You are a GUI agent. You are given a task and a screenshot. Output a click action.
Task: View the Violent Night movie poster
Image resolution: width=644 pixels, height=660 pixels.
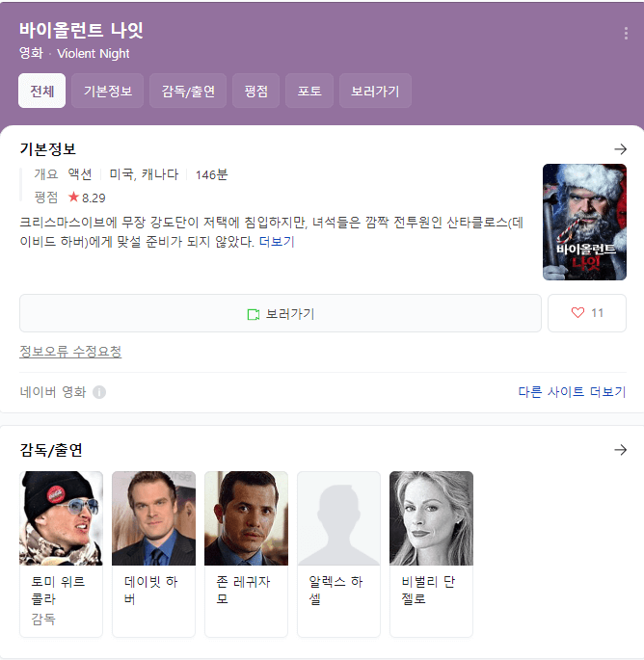(584, 222)
